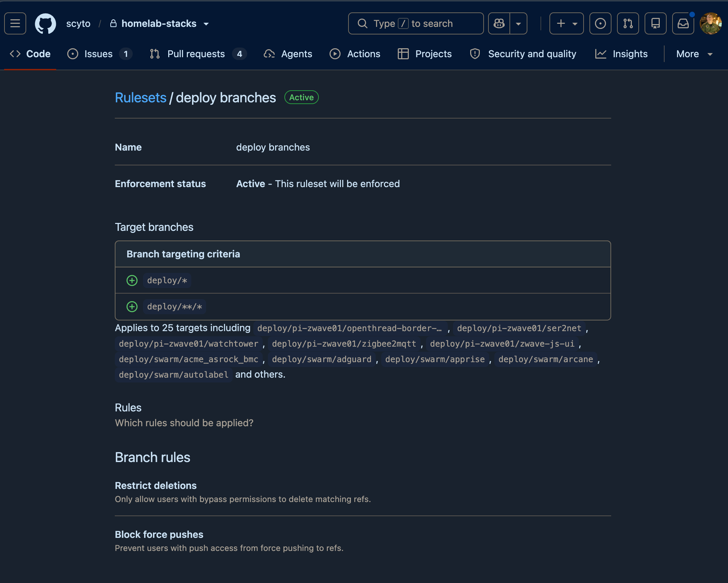728x583 pixels.
Task: Select the deploy/* branch pattern
Action: click(x=167, y=280)
